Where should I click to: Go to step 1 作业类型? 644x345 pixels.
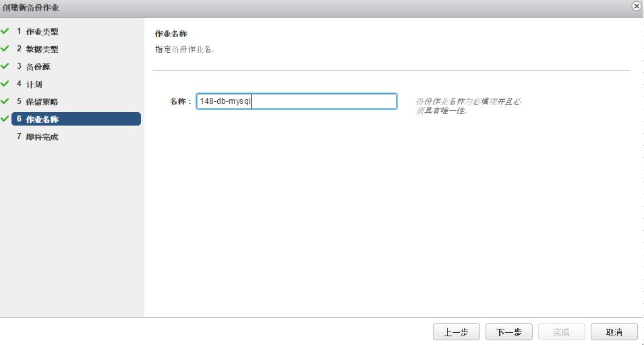point(37,32)
